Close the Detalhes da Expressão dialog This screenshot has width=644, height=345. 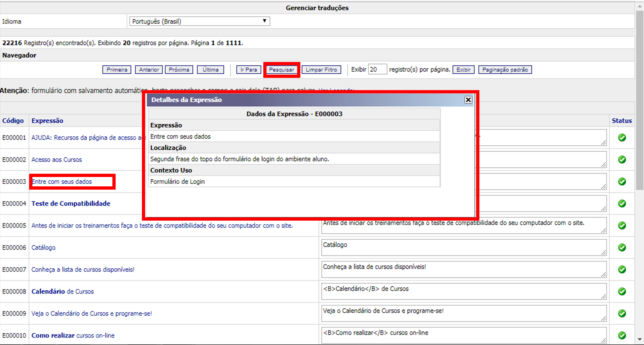[x=468, y=100]
